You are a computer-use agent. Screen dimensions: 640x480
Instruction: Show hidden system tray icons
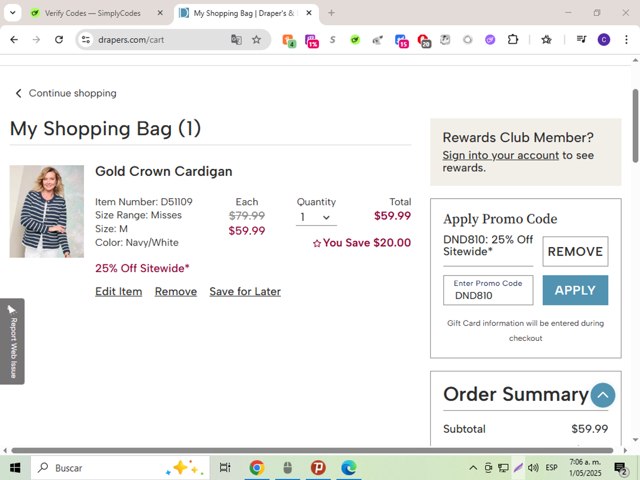tap(473, 468)
